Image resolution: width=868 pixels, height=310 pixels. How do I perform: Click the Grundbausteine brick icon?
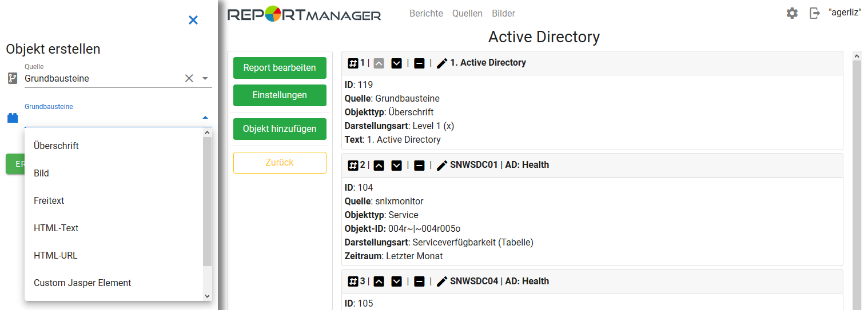tap(13, 118)
